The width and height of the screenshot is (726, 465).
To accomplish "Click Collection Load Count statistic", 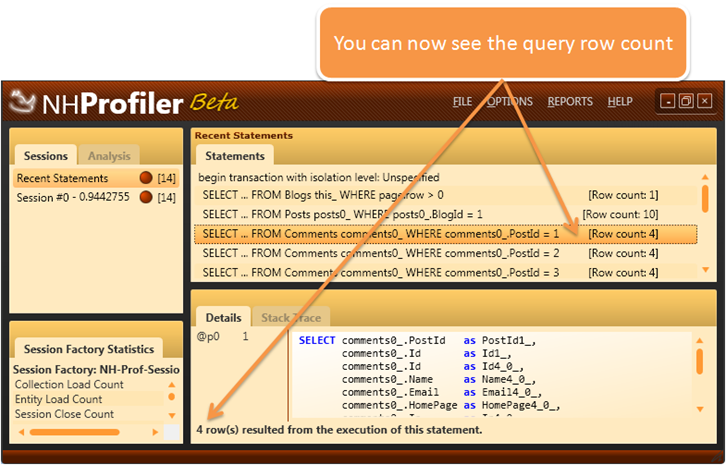I will tap(69, 384).
